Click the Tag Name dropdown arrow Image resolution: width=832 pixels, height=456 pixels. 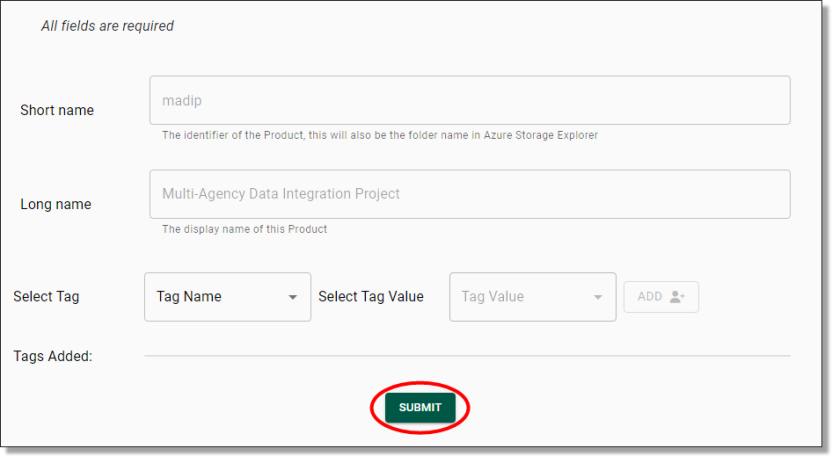pyautogui.click(x=293, y=298)
